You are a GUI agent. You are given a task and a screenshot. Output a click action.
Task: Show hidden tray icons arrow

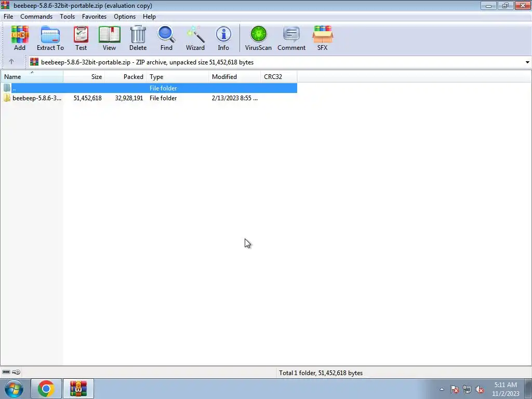(x=442, y=389)
